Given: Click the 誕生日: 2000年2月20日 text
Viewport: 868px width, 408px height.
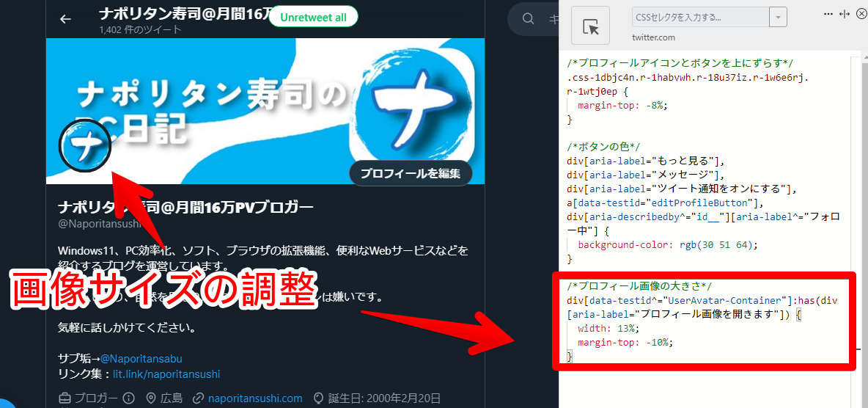Looking at the screenshot, I should click(384, 398).
